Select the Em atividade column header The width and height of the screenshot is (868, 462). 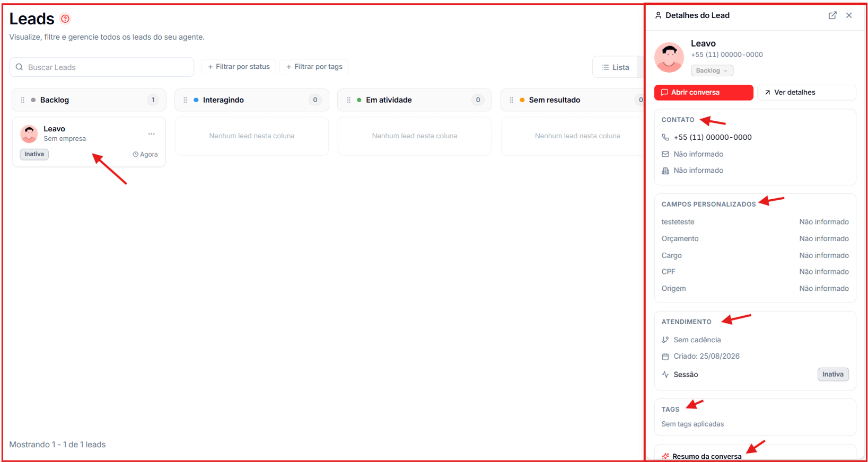pyautogui.click(x=415, y=100)
